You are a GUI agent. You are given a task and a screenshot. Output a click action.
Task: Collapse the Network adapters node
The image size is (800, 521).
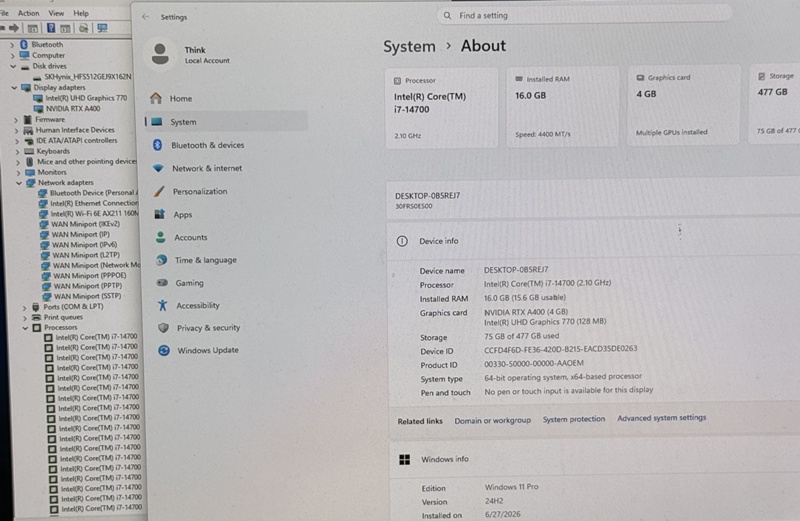19,183
